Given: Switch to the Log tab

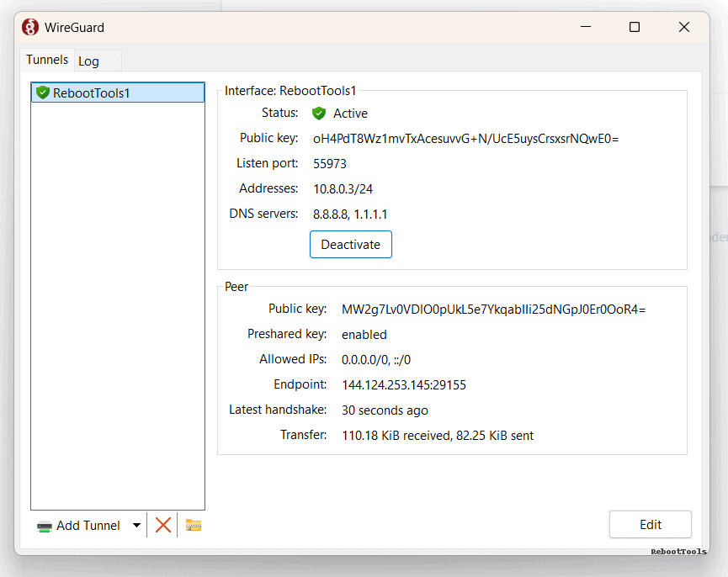Looking at the screenshot, I should coord(88,61).
